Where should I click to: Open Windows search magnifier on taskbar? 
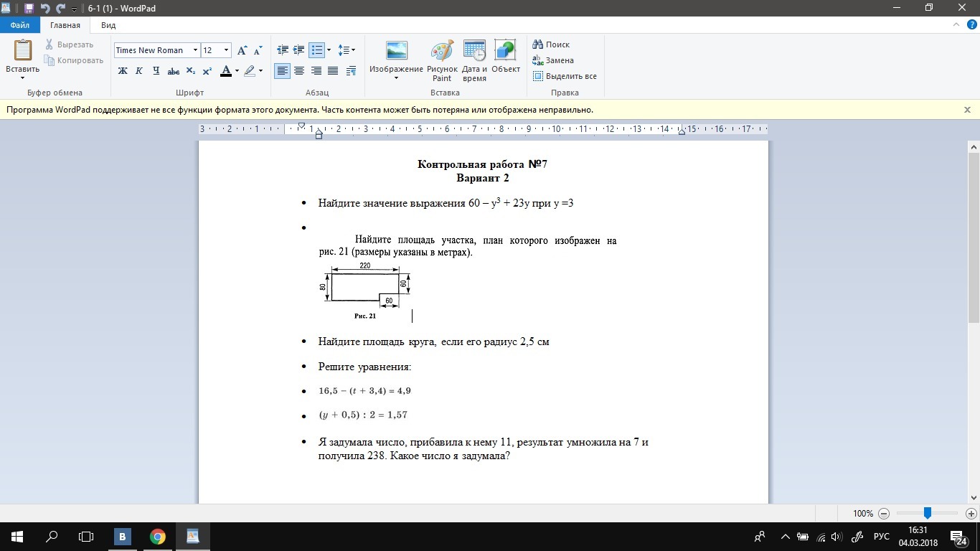click(x=52, y=537)
